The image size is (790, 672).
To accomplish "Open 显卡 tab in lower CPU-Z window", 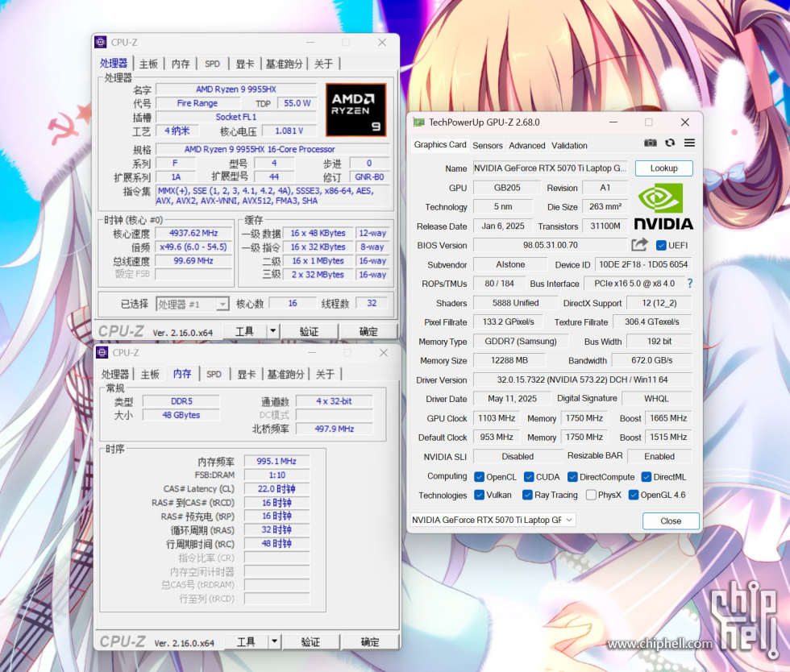I will pyautogui.click(x=247, y=375).
